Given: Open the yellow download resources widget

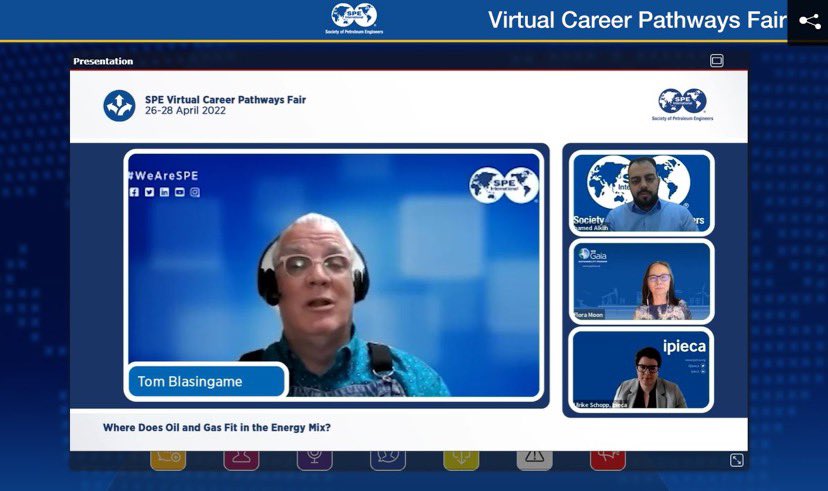Looking at the screenshot, I should (x=461, y=459).
